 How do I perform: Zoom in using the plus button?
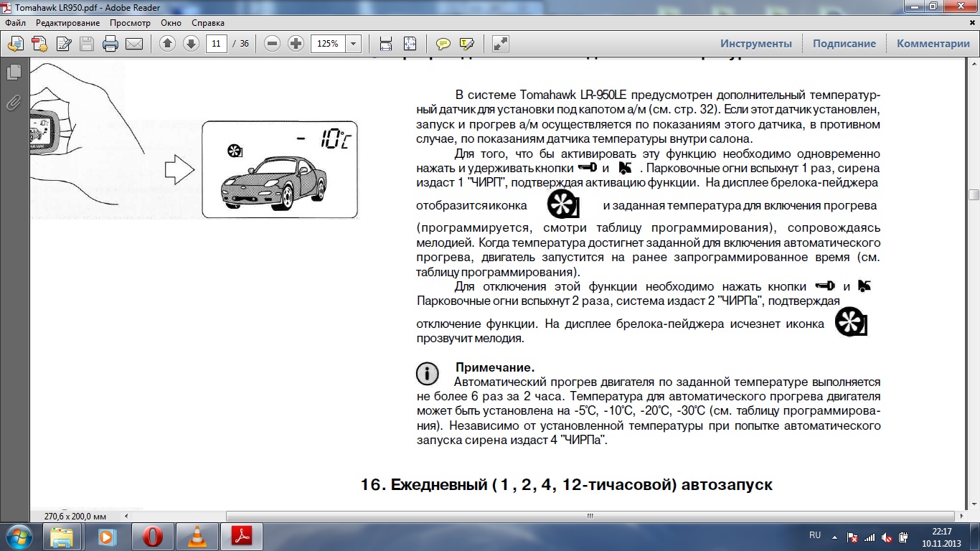coord(296,44)
